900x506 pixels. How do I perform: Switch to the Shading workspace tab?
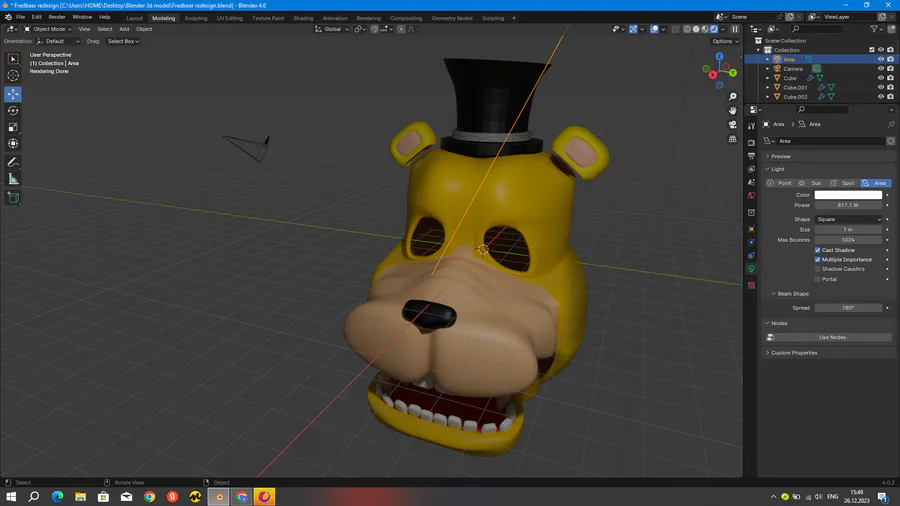click(303, 18)
